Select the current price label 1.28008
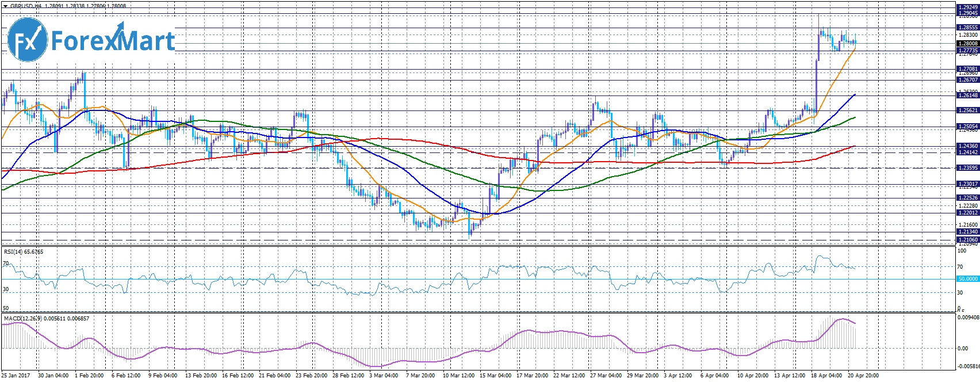Image resolution: width=980 pixels, height=382 pixels. pos(967,44)
